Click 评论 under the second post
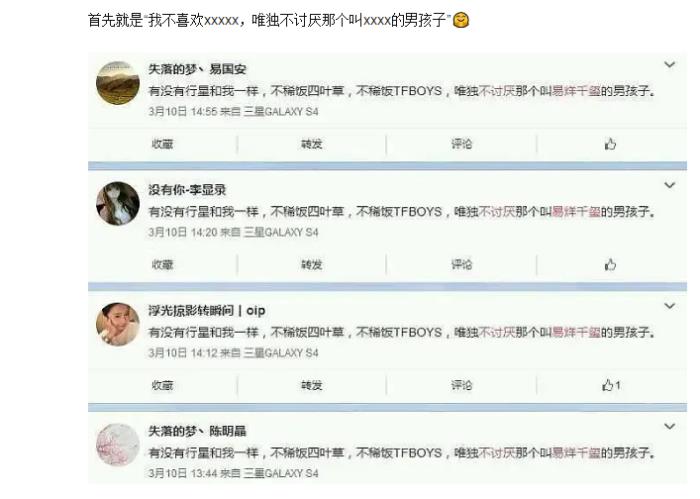This screenshot has width=700, height=499. click(x=461, y=265)
